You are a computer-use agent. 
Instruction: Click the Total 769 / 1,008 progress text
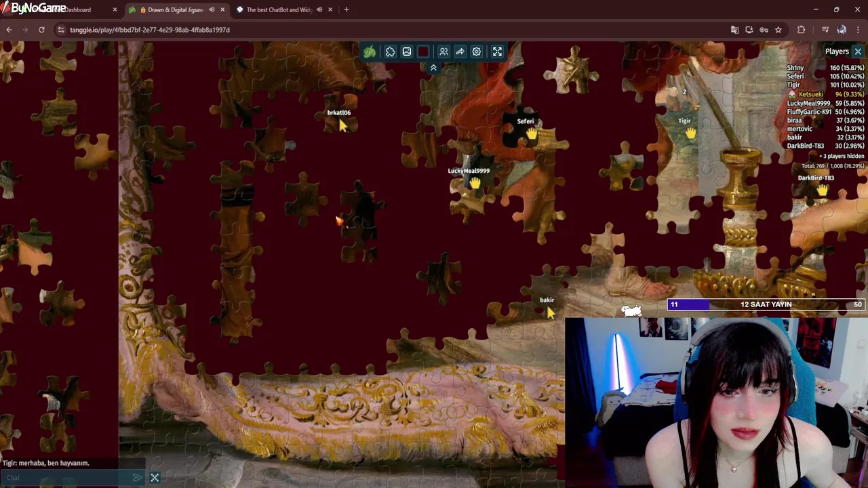tap(833, 165)
